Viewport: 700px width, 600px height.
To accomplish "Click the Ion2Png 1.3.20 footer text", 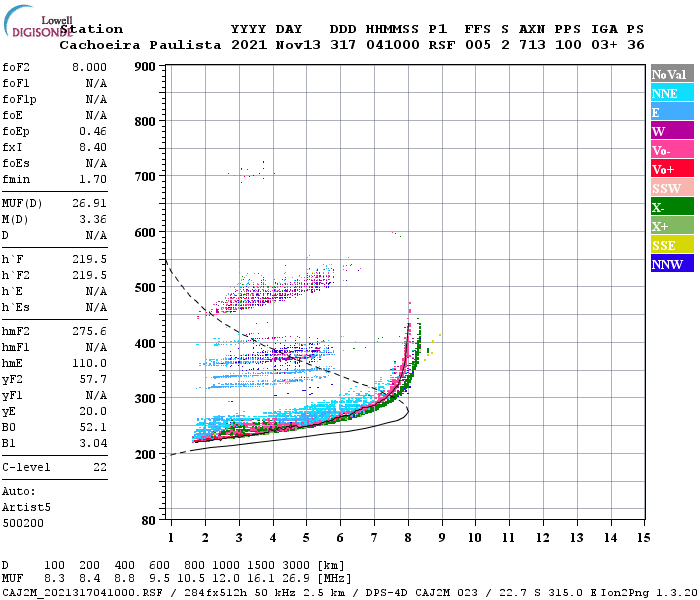I will tap(649, 593).
